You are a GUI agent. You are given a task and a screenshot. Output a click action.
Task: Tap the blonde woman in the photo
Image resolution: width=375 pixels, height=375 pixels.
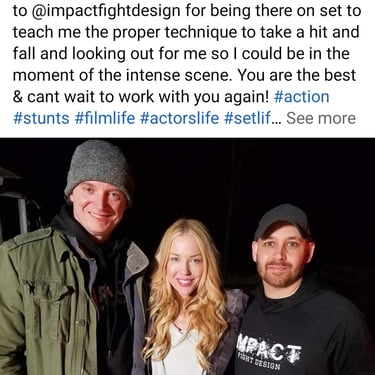point(192,297)
